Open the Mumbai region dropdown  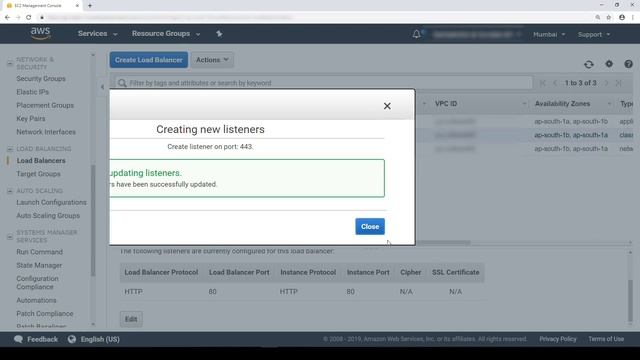[x=549, y=35]
